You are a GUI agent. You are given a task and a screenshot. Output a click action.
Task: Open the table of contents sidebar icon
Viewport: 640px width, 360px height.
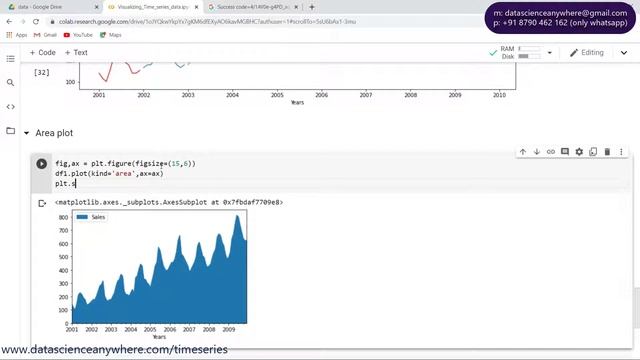point(11,59)
